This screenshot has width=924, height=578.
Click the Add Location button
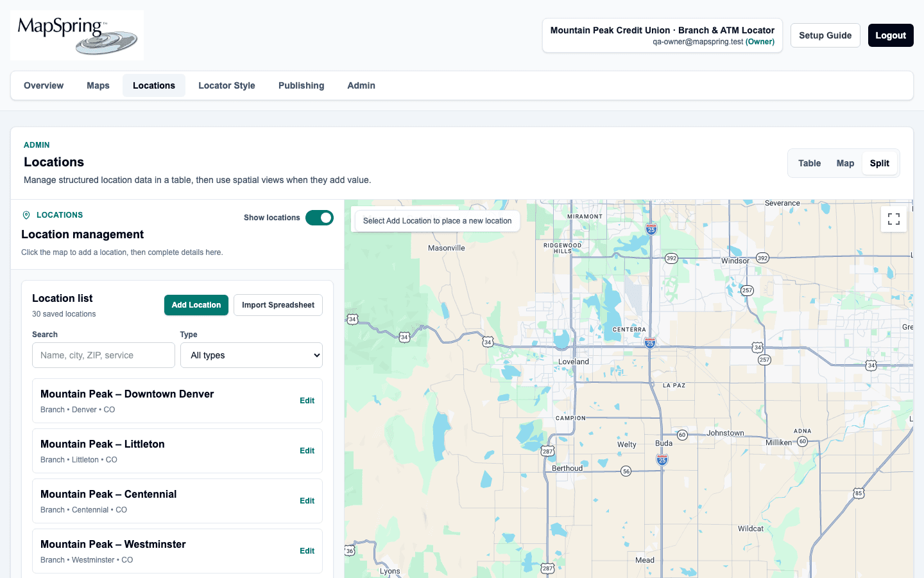(x=196, y=305)
